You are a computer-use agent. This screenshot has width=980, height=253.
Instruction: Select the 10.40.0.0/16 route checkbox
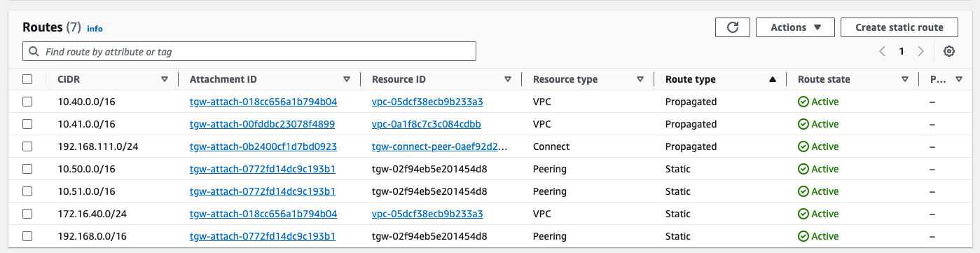coord(27,102)
